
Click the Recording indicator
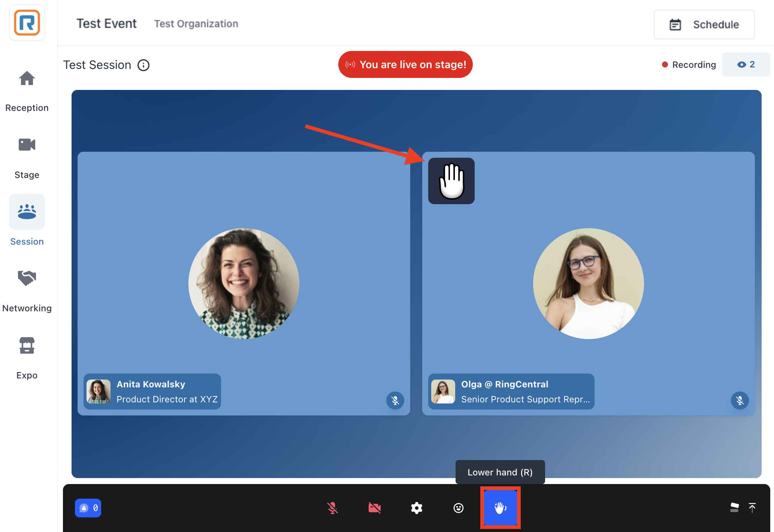[x=689, y=65]
